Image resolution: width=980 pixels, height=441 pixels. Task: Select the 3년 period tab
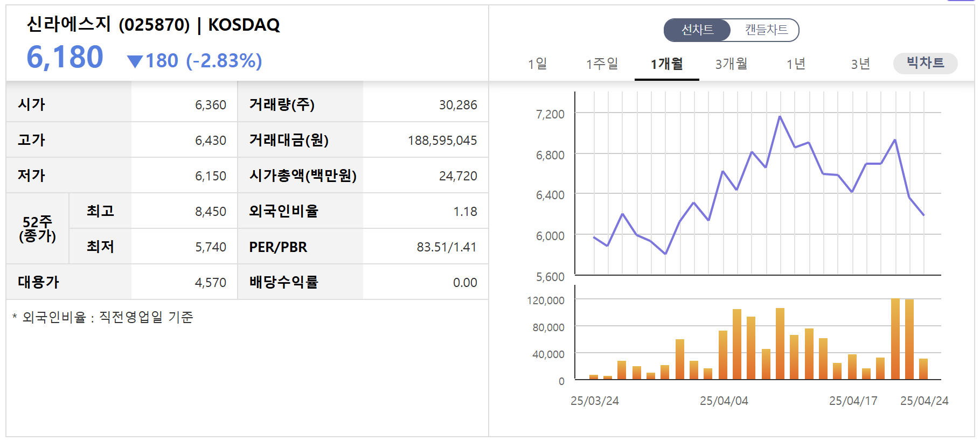tap(861, 64)
